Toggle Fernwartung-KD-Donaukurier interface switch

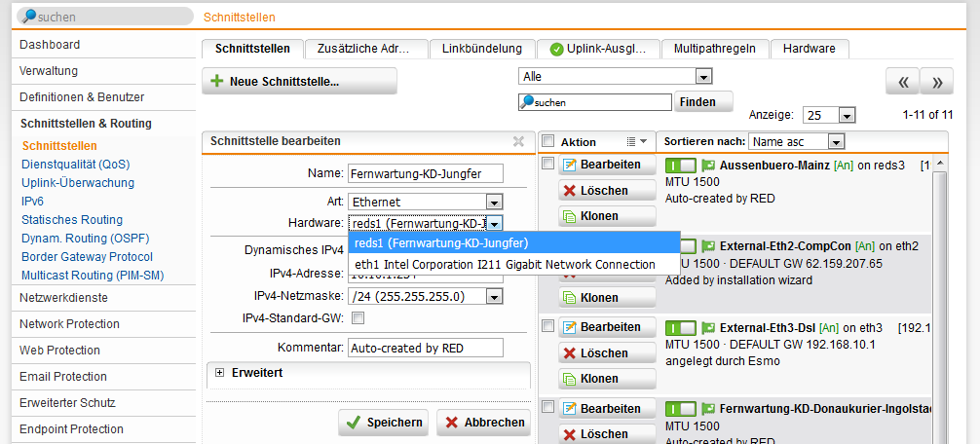point(681,409)
